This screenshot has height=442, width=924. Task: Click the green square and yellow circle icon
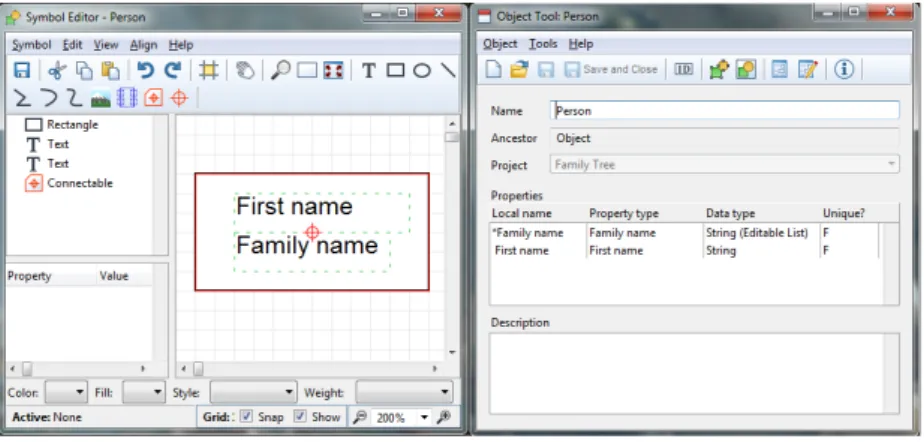coord(745,70)
